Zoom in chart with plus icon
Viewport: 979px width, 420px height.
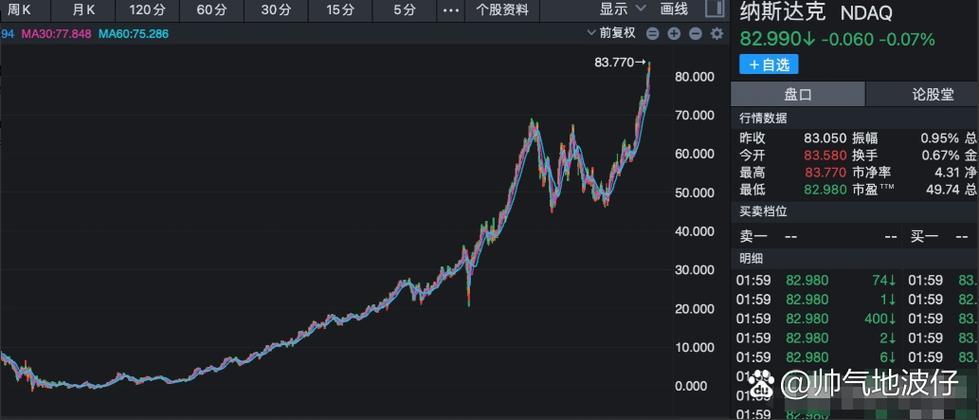tap(674, 34)
